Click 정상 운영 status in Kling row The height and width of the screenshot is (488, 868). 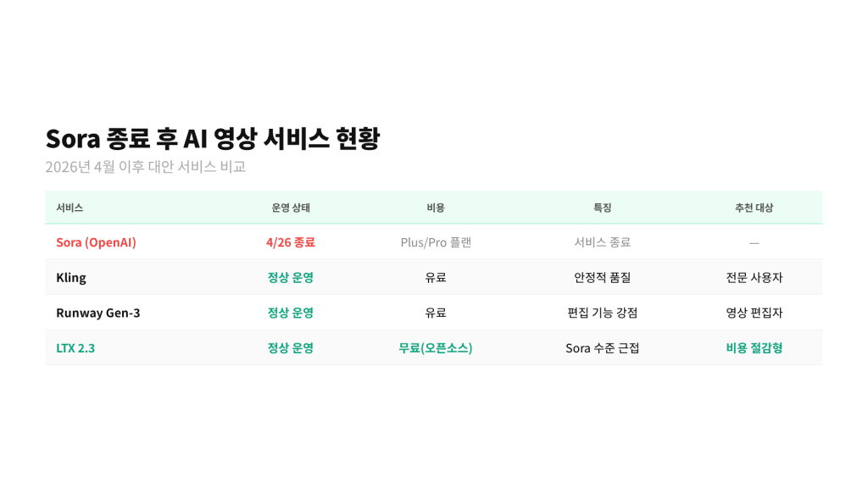point(291,278)
